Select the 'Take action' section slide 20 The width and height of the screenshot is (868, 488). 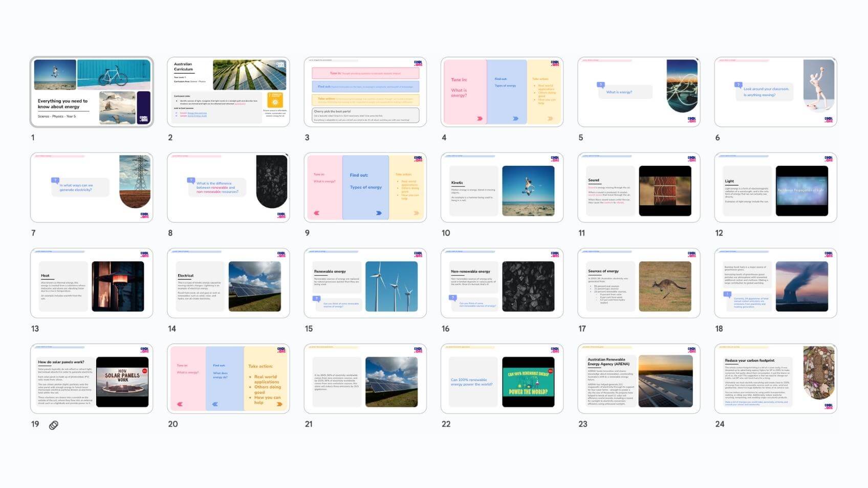pyautogui.click(x=228, y=379)
